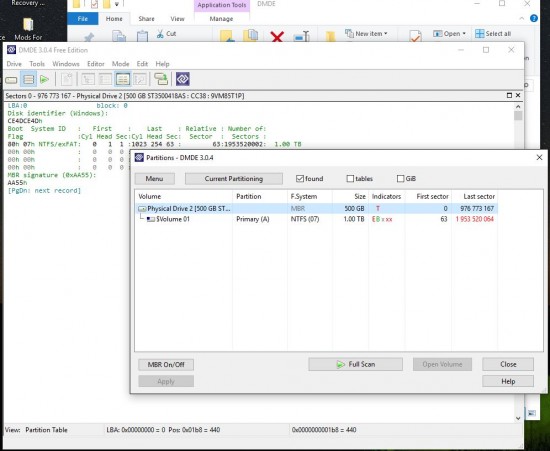
Task: Click the View: Partition Table status entry
Action: 36,430
